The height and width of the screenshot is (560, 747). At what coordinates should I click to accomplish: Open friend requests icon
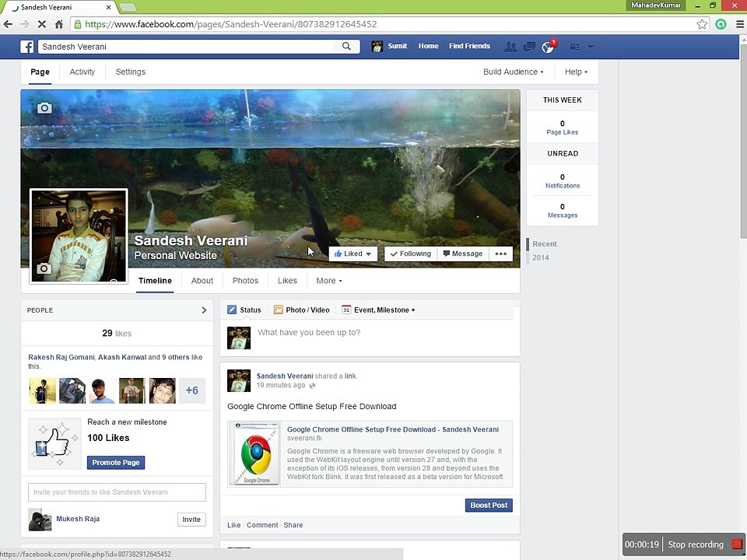click(510, 46)
